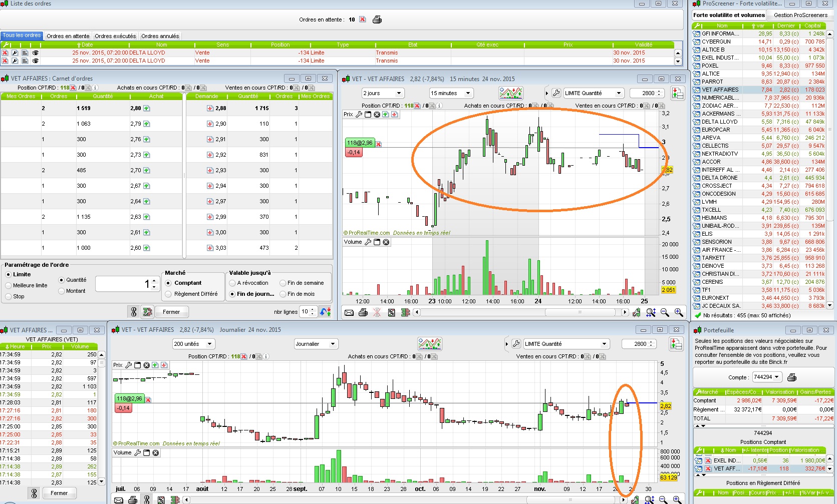Click the blue and red arrows icon beside nbr lignes
The image size is (837, 504).
point(326,312)
